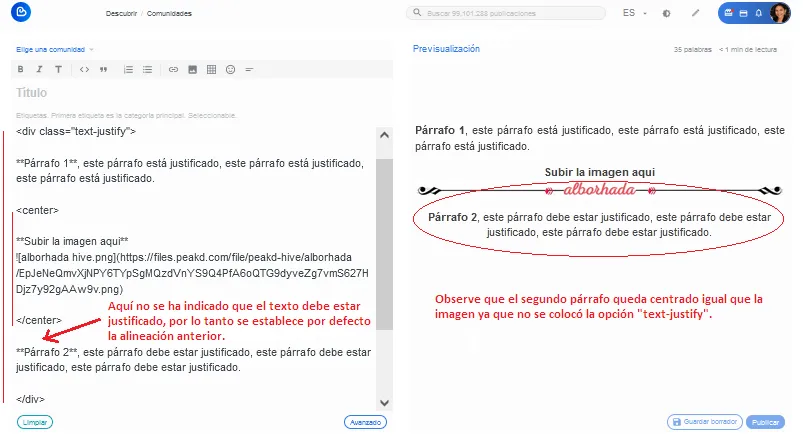Click the search magnifier icon

[x=417, y=12]
